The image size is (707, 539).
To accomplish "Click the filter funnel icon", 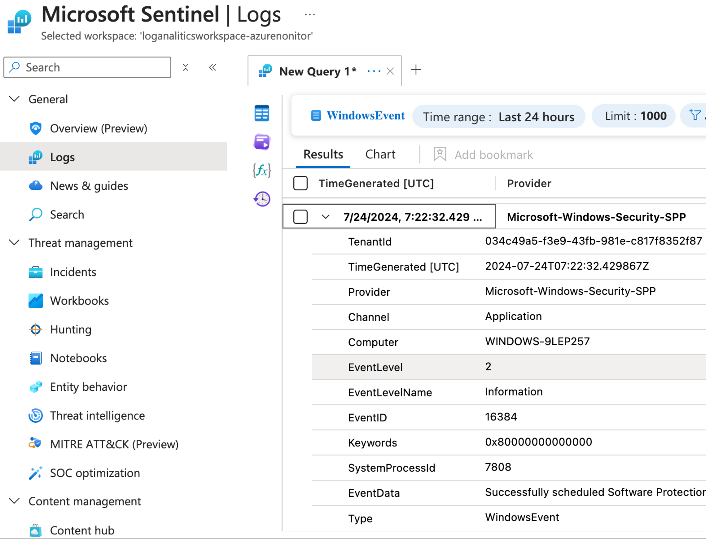I will pos(694,116).
